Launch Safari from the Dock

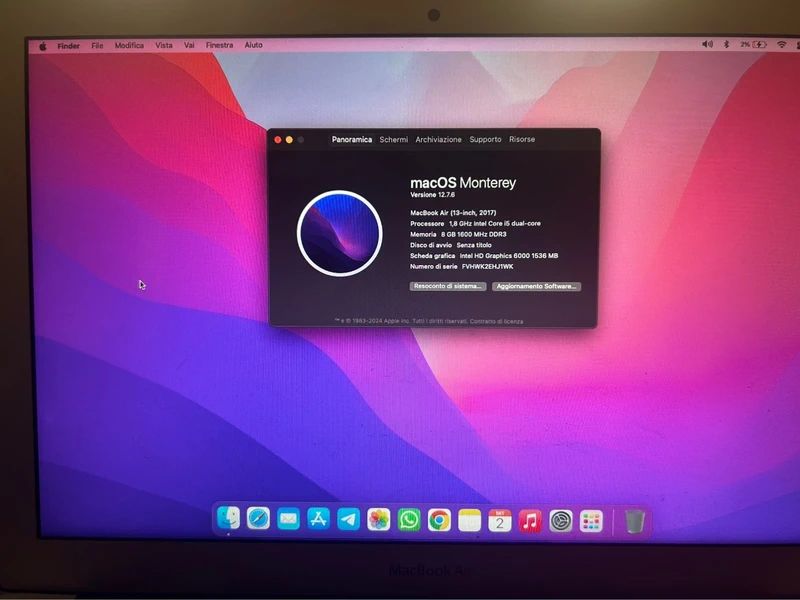click(258, 519)
